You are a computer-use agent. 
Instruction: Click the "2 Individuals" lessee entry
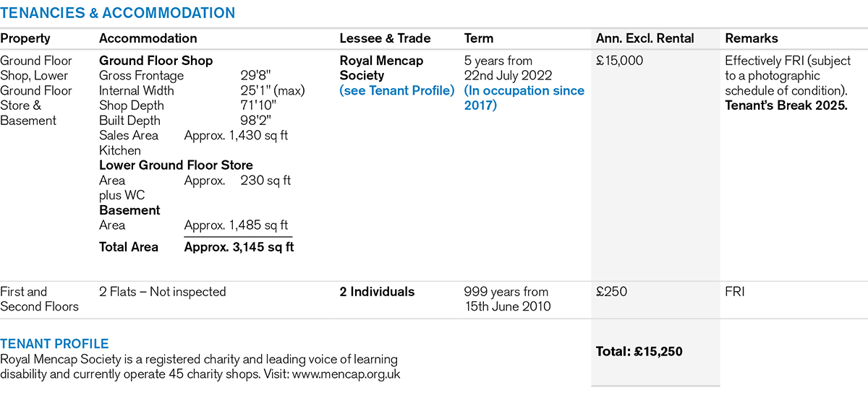click(377, 292)
